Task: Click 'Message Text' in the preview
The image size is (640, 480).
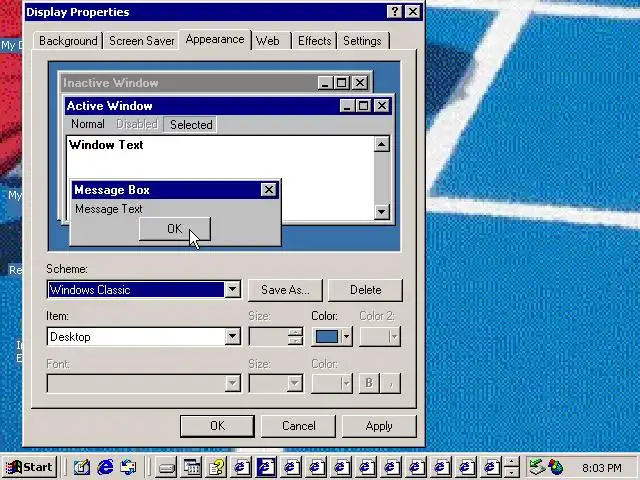Action: pyautogui.click(x=109, y=209)
